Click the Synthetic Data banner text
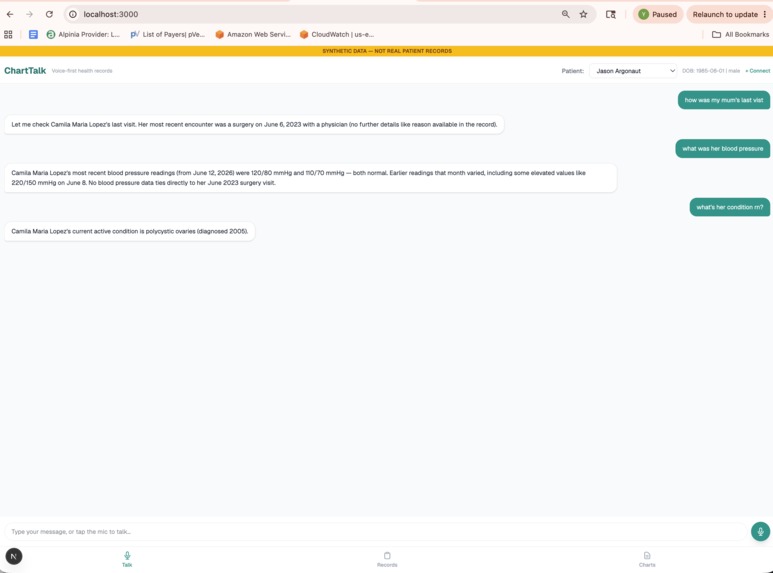The image size is (773, 573). click(x=387, y=51)
